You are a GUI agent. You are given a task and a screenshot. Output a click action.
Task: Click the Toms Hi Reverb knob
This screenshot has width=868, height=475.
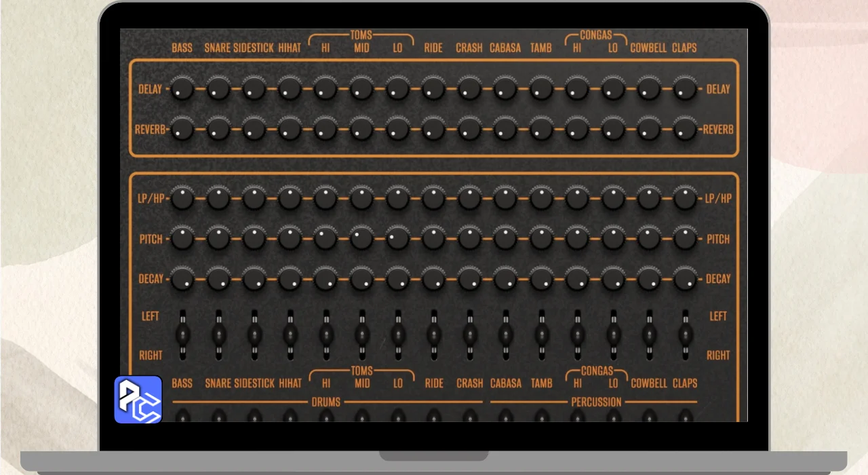(x=326, y=129)
